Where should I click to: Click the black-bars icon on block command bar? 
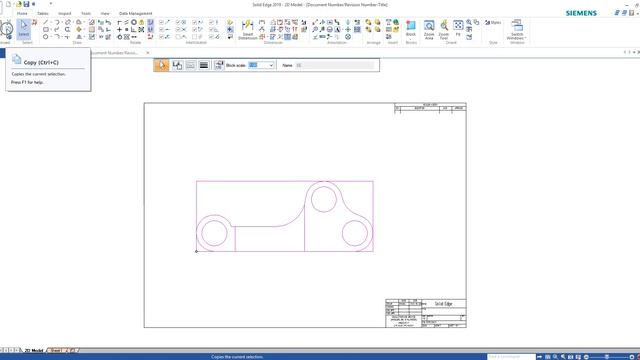pos(204,65)
